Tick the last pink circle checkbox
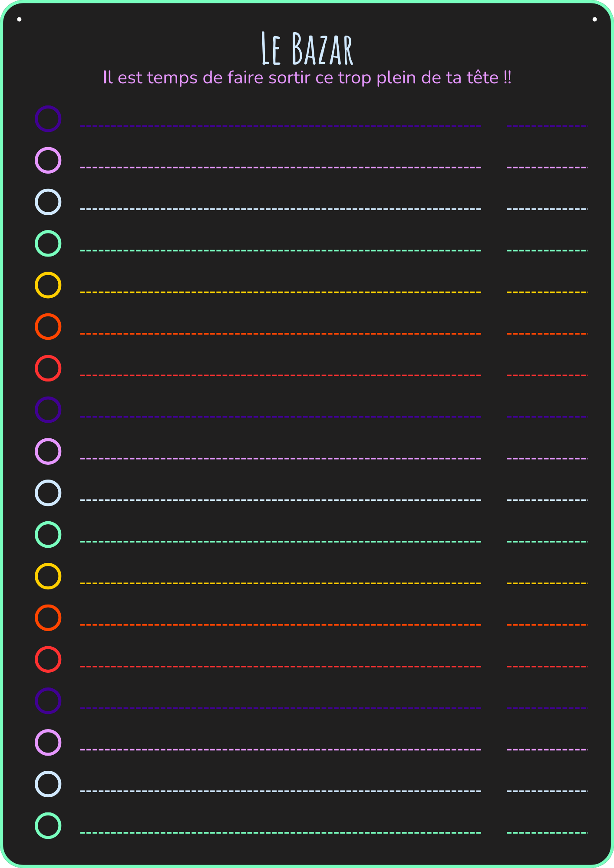614x868 pixels. (x=48, y=743)
